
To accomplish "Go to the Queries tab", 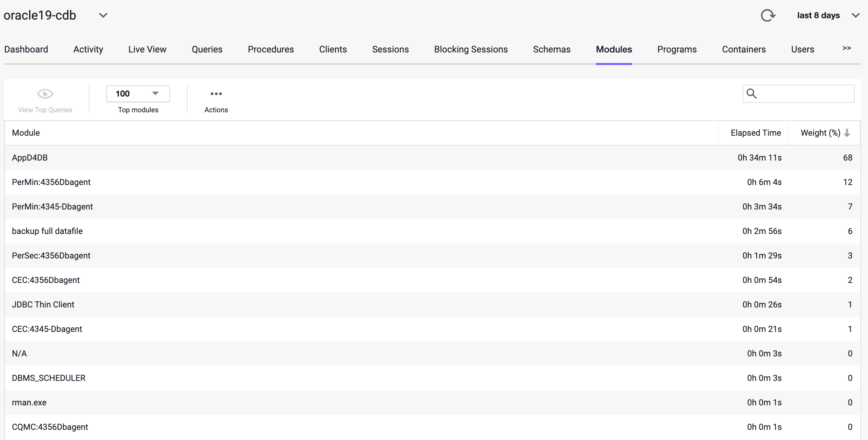I will [207, 49].
